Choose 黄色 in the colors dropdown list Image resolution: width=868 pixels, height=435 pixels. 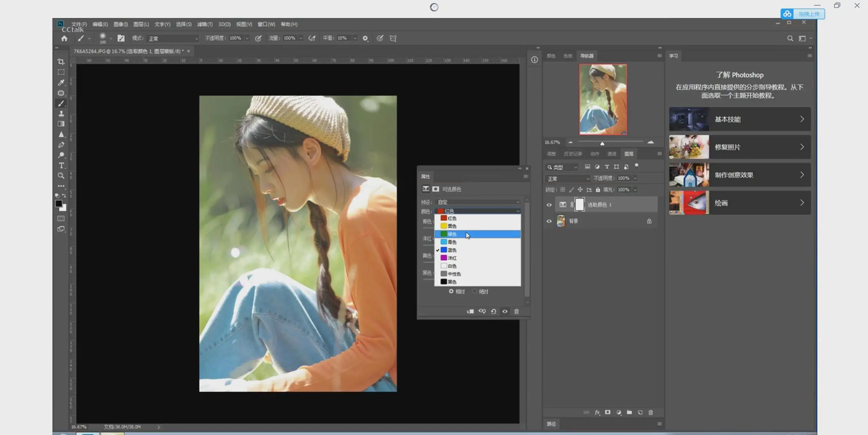[x=478, y=226]
